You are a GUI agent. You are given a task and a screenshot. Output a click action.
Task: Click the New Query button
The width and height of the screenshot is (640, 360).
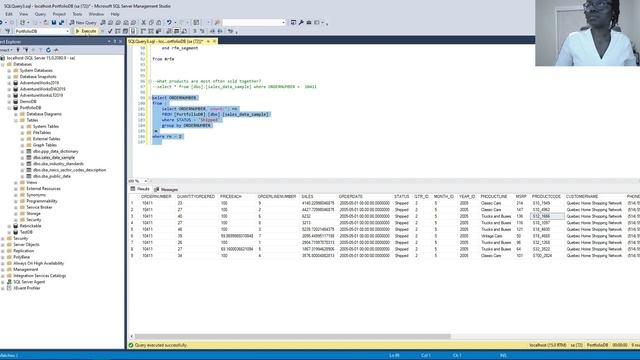click(83, 22)
